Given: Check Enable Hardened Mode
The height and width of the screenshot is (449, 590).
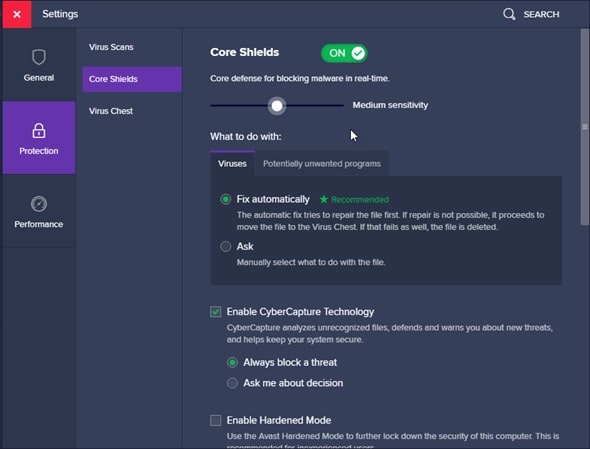Looking at the screenshot, I should point(216,420).
